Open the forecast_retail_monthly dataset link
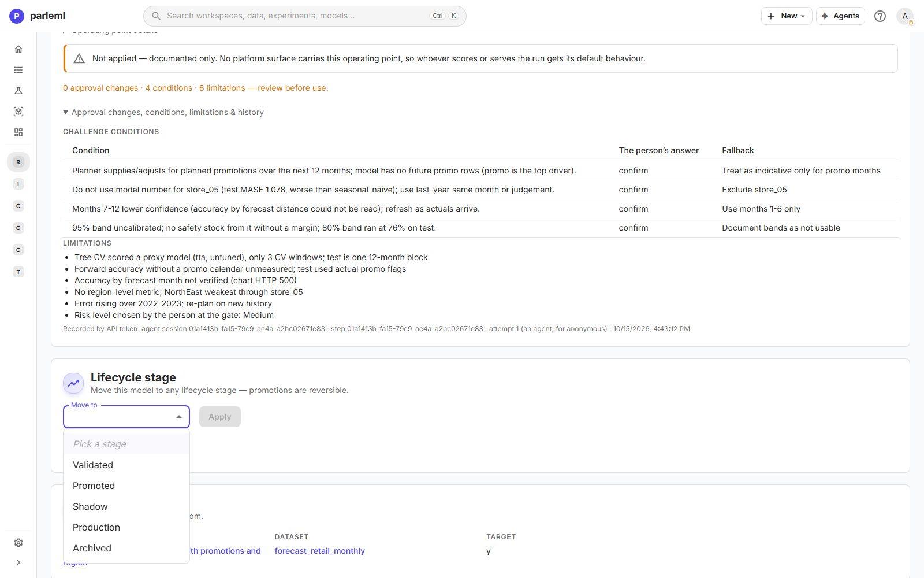 [319, 551]
